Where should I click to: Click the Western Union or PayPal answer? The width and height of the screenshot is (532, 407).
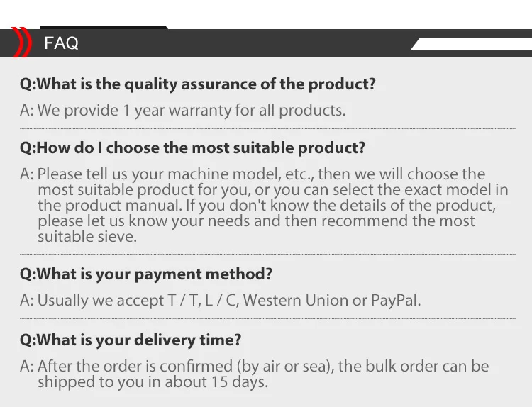click(x=221, y=300)
